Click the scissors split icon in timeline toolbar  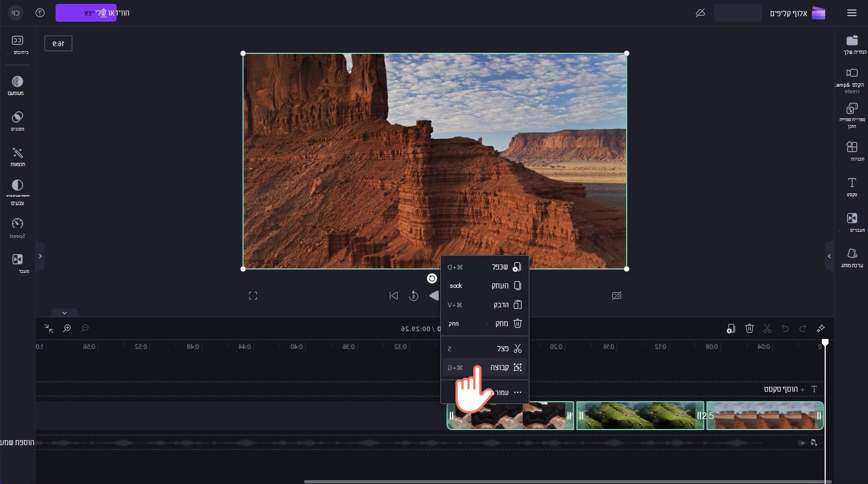click(x=767, y=328)
